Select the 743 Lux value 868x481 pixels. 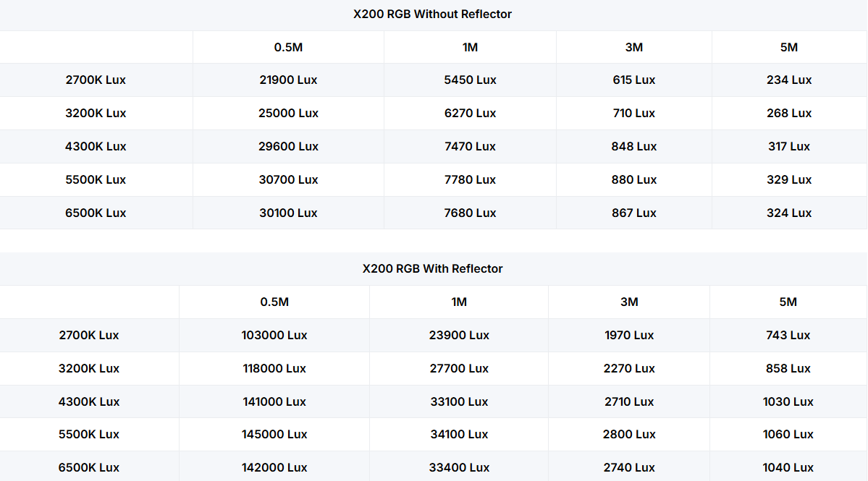click(788, 335)
